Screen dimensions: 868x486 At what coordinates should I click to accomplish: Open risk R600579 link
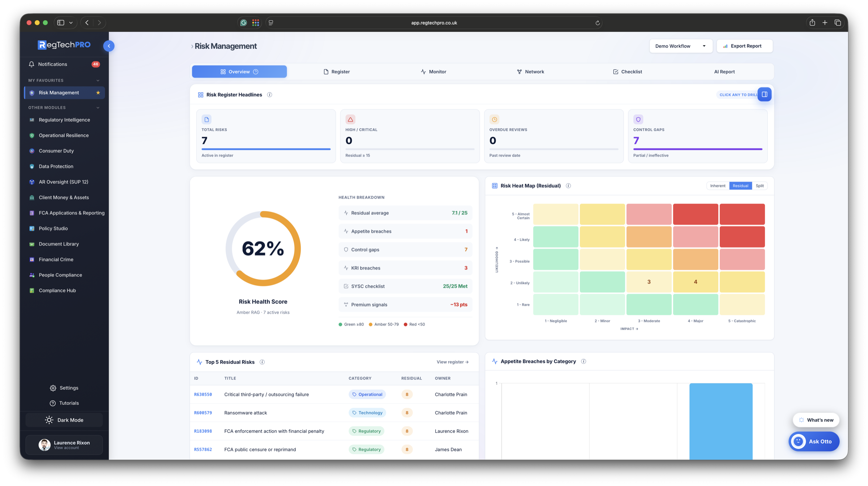(x=203, y=413)
